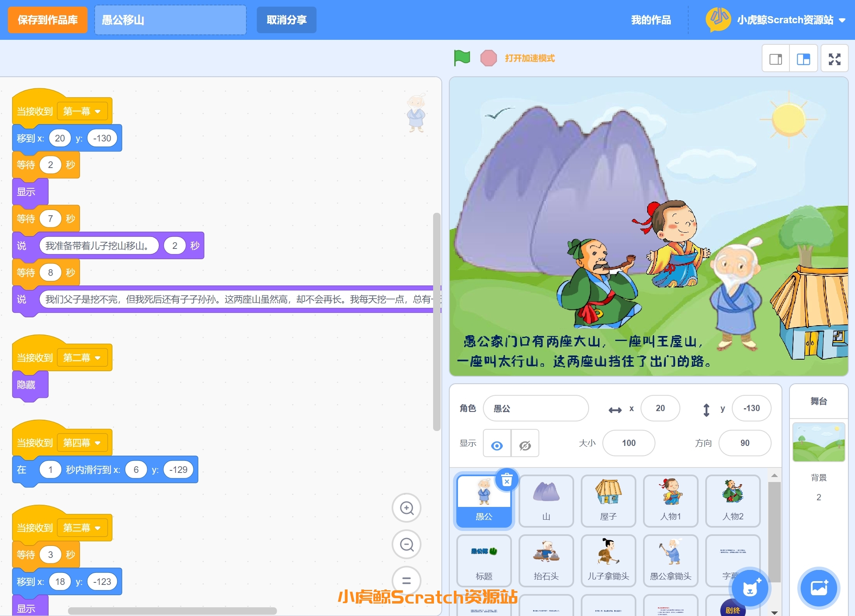Viewport: 855px width, 616px height.
Task: Edit the 等待 8 秒 value
Action: tap(51, 273)
